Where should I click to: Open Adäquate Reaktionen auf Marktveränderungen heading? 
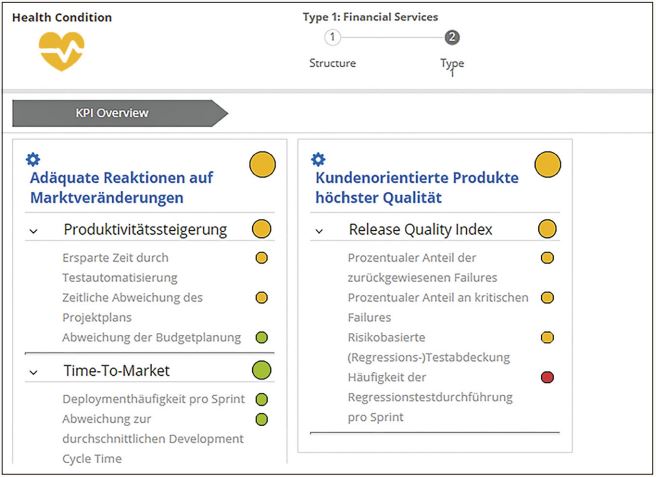(x=122, y=187)
